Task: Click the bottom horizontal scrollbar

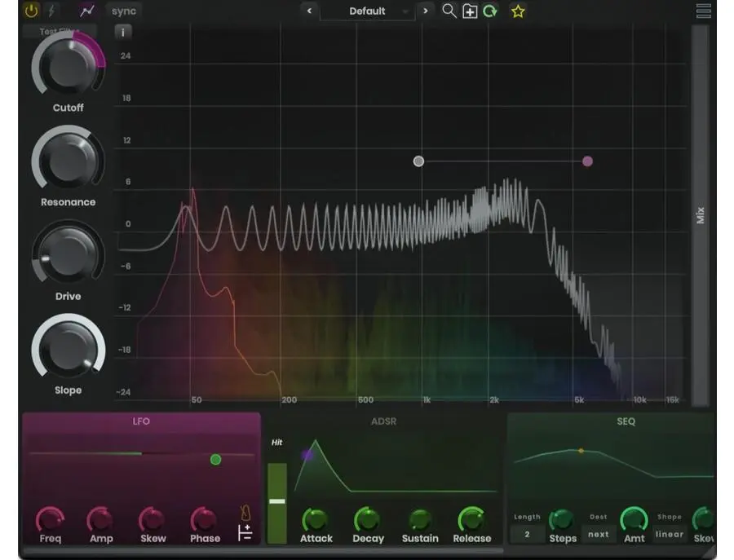Action: [x=263, y=551]
